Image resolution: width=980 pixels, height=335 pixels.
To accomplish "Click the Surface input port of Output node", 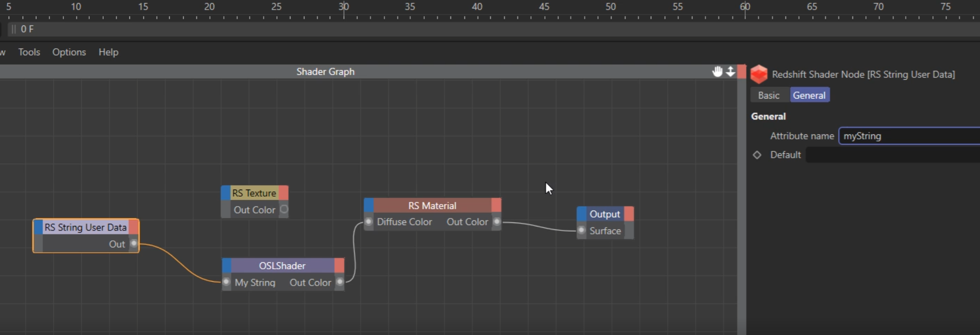I will 581,230.
